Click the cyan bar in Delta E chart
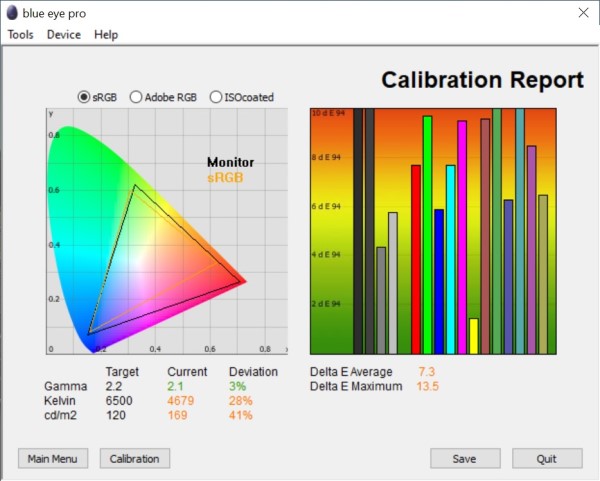This screenshot has height=481, width=600. click(451, 258)
